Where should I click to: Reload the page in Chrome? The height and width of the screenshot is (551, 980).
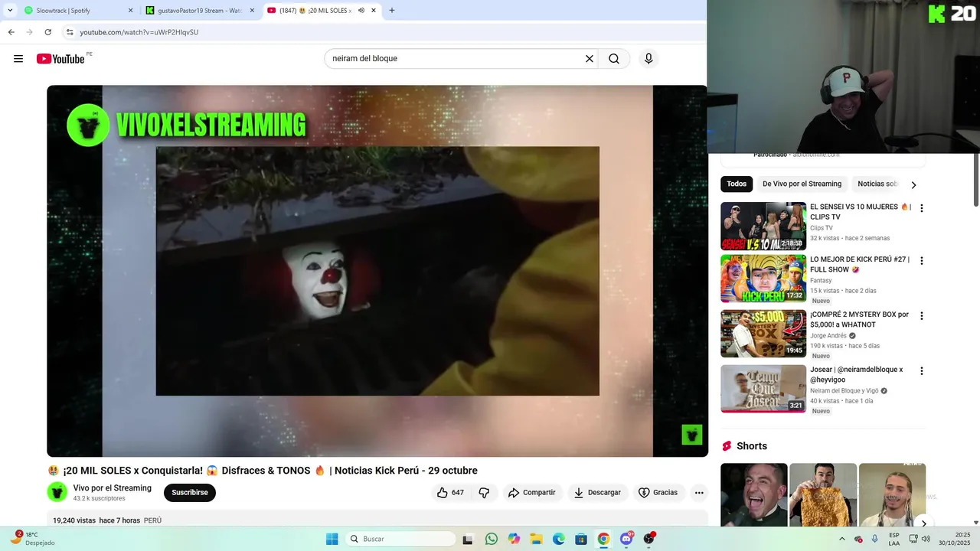47,32
